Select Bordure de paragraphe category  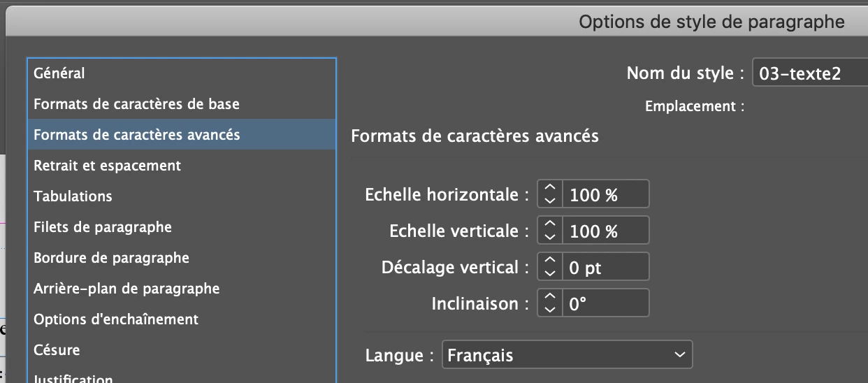pyautogui.click(x=111, y=258)
